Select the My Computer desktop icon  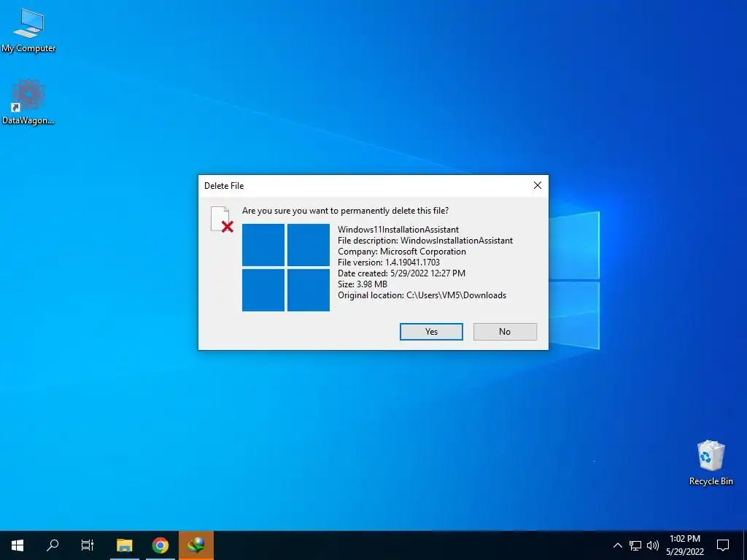point(28,31)
